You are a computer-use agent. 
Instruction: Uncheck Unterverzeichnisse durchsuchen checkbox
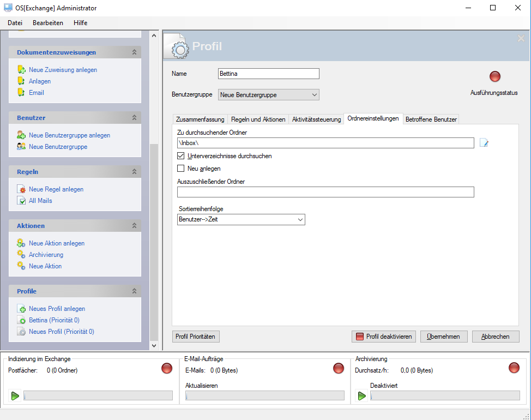pos(181,156)
